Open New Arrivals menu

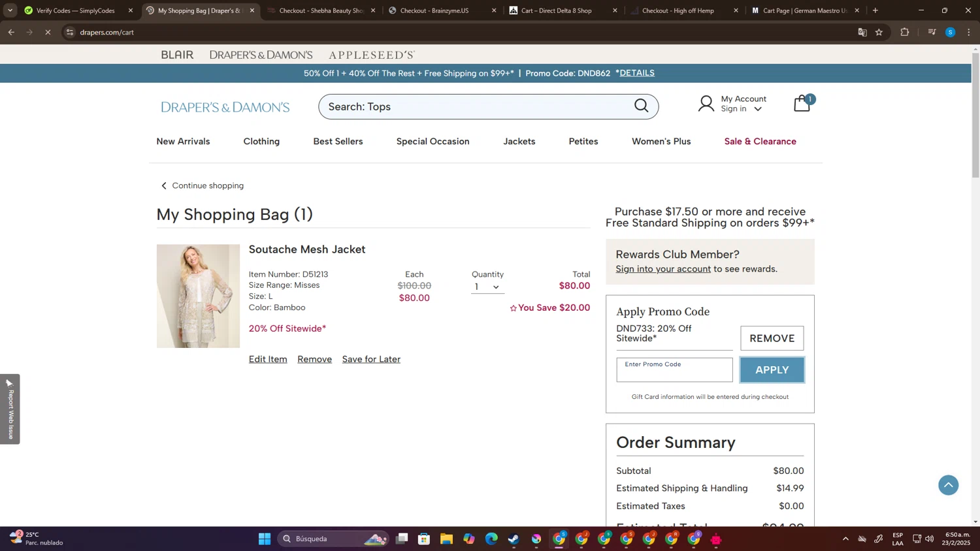[x=183, y=141]
